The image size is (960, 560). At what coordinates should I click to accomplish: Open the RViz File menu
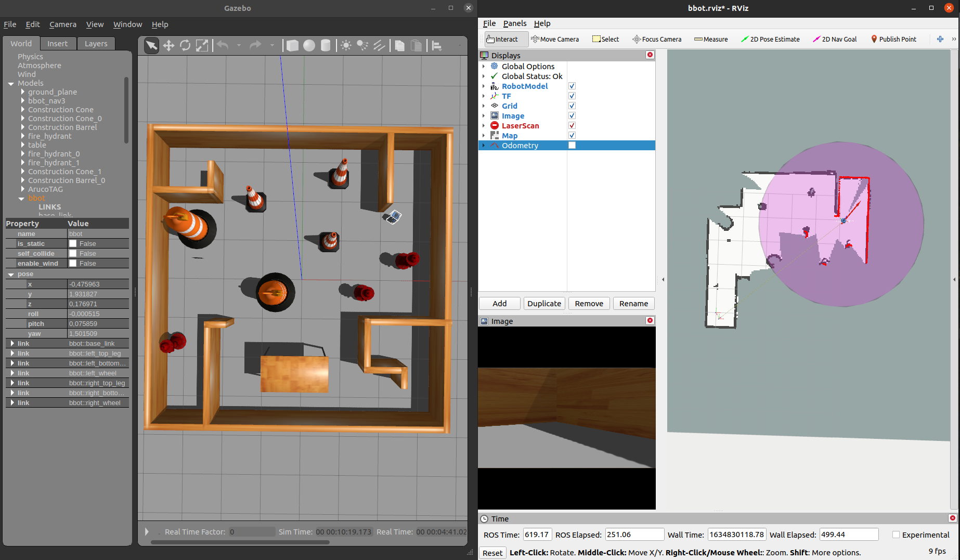(x=489, y=23)
